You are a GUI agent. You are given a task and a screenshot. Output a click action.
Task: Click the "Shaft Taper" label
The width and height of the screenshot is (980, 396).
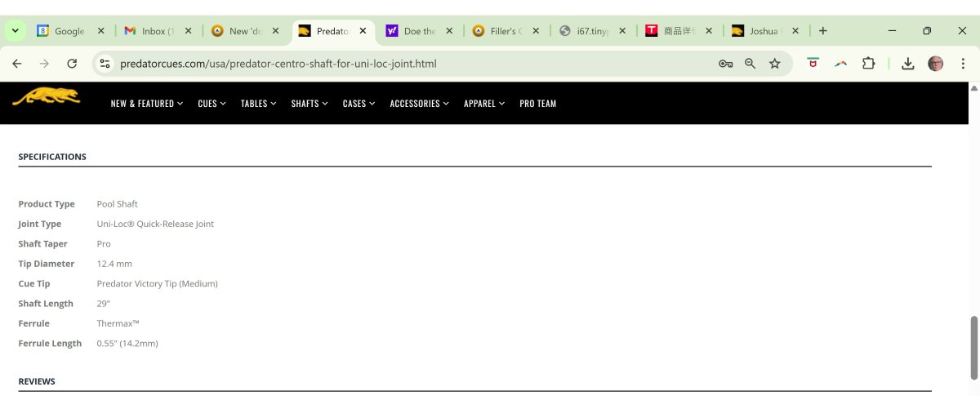pyautogui.click(x=42, y=244)
